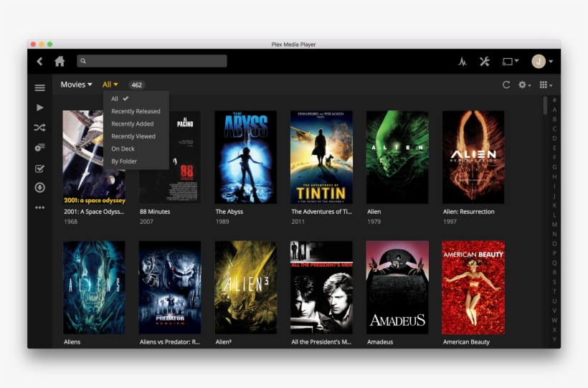588x388 pixels.
Task: Click the cast to player icon
Action: coord(510,62)
